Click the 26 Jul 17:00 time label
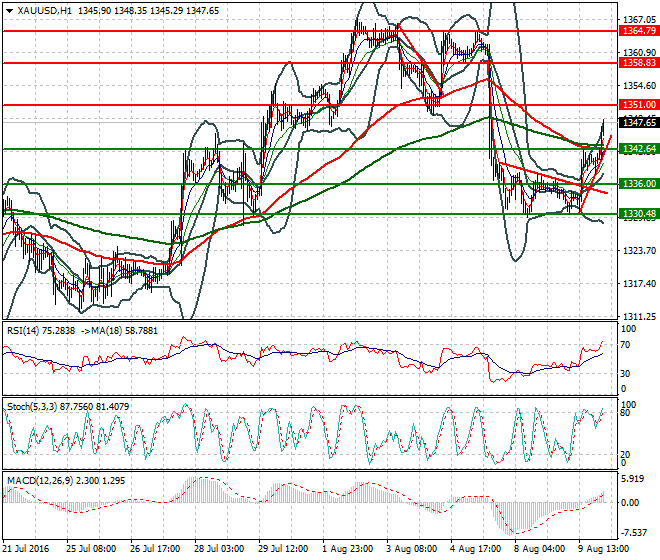Screen dimensions: 660x560 [155, 549]
